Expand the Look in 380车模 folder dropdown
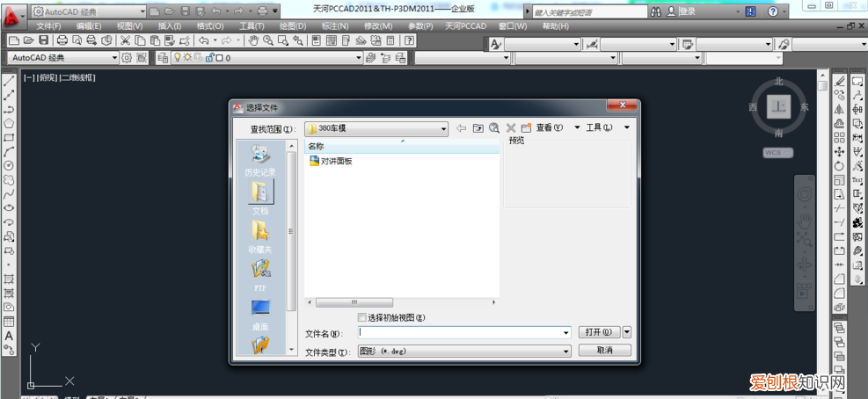Viewport: 868px width, 399px height. tap(443, 129)
